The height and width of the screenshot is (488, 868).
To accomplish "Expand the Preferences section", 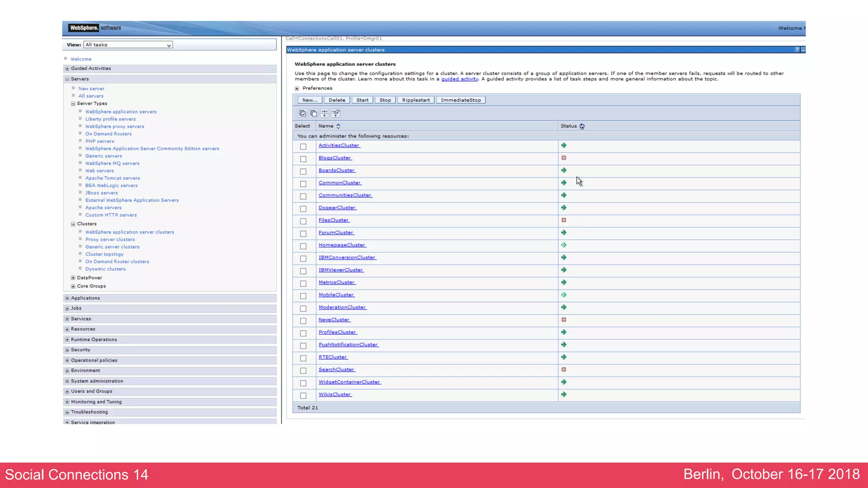I will tap(297, 89).
